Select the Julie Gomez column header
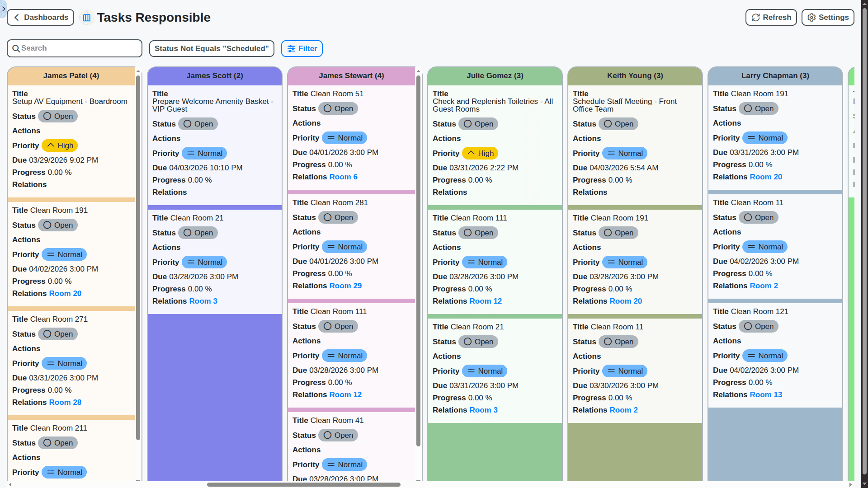 pos(495,76)
